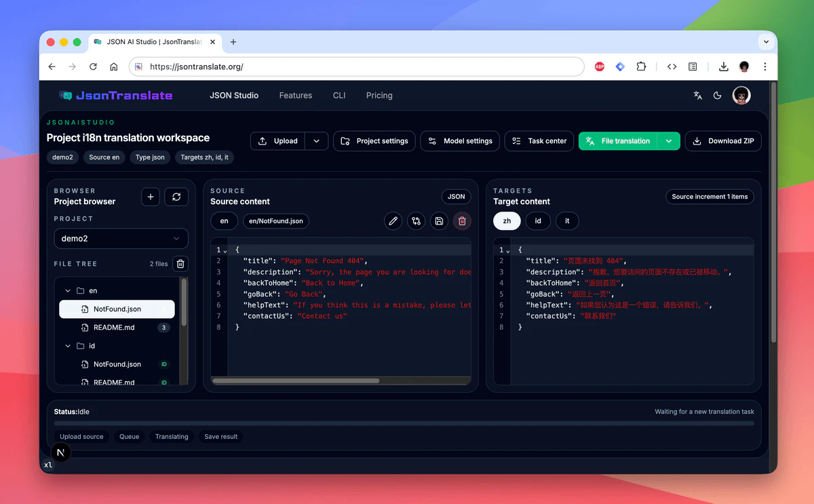Screen dimensions: 814x504
Task: Click the blue diamond extension icon
Action: pyautogui.click(x=620, y=66)
